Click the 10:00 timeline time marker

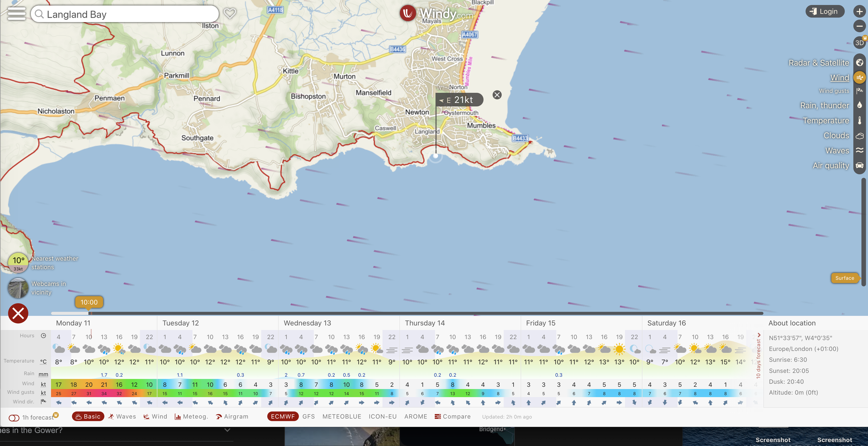[89, 302]
